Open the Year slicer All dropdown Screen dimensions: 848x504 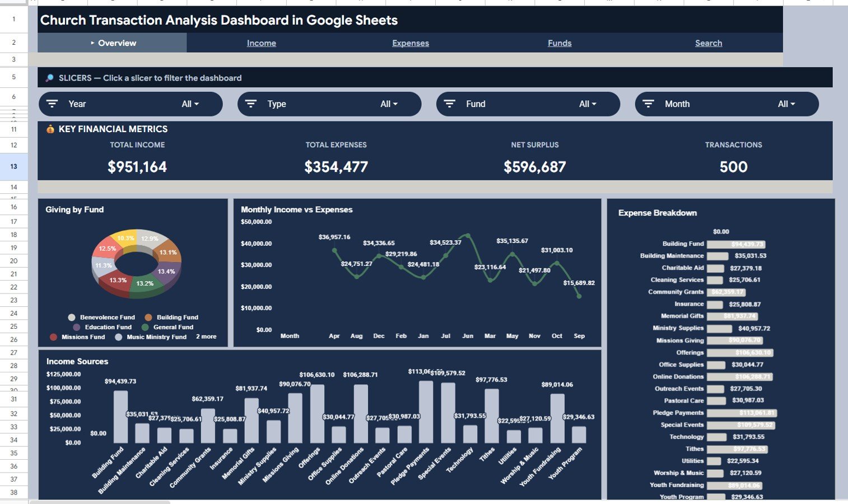[x=190, y=104]
